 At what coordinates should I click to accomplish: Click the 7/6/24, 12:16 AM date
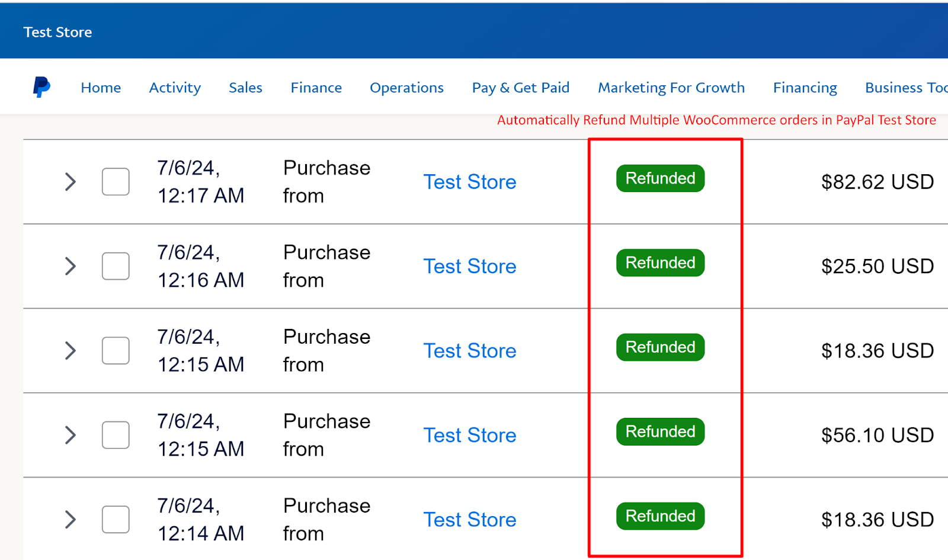point(200,266)
